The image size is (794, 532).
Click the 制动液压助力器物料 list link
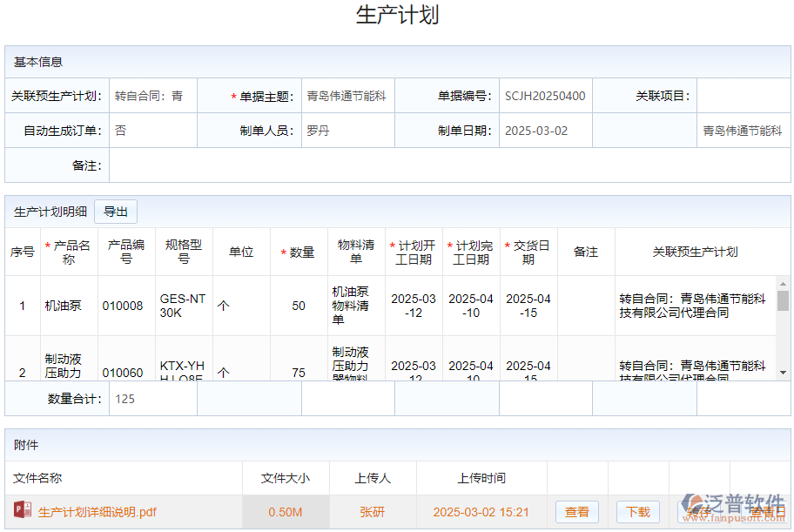[x=352, y=366]
